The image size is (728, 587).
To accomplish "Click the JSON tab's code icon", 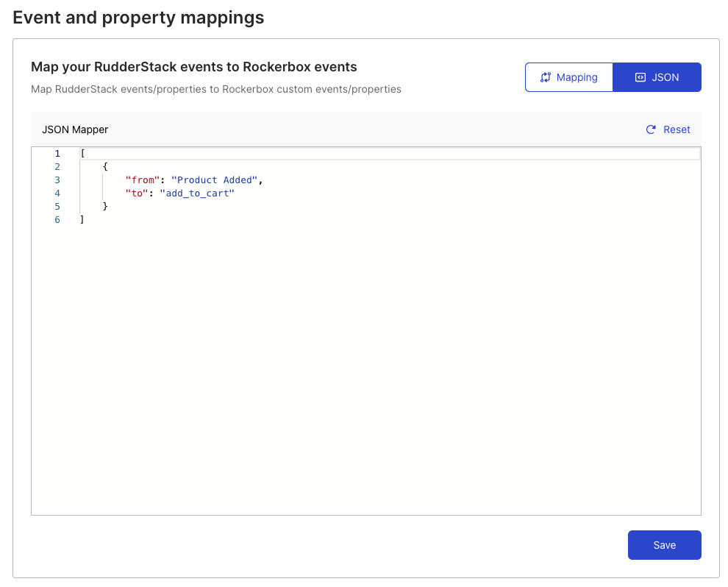I will [640, 77].
